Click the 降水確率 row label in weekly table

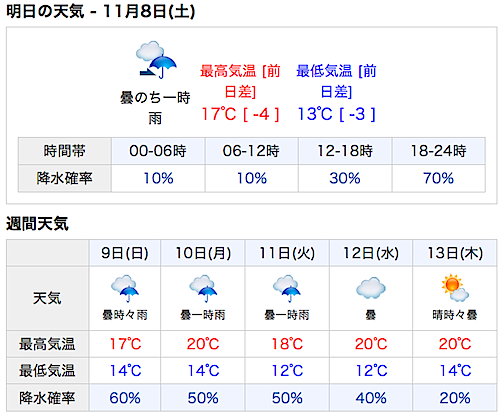point(47,398)
